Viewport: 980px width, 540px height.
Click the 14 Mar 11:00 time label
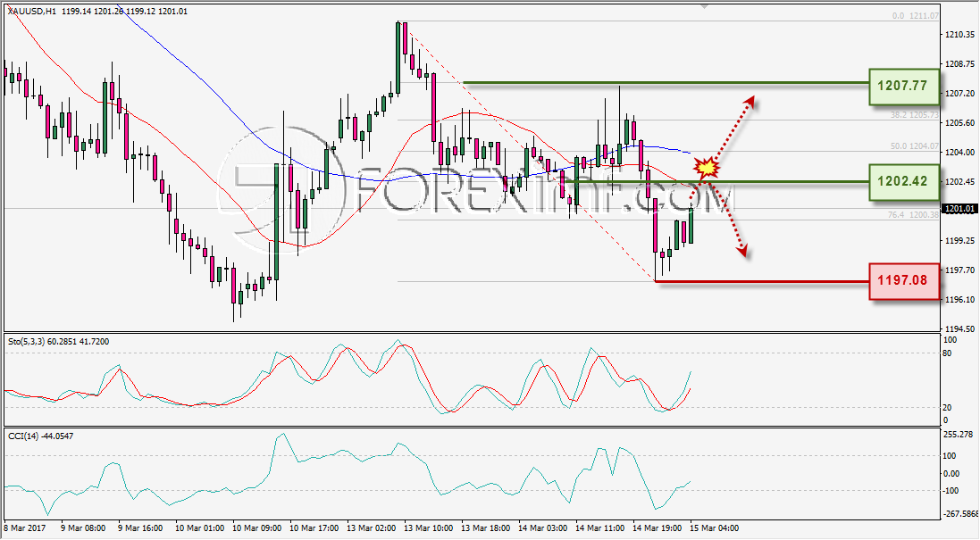(x=600, y=528)
